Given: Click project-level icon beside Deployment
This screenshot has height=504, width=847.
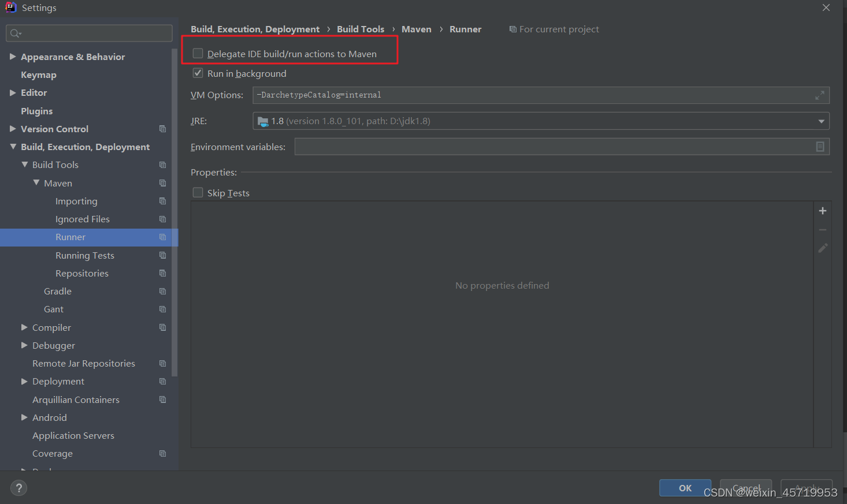Looking at the screenshot, I should click(x=162, y=382).
